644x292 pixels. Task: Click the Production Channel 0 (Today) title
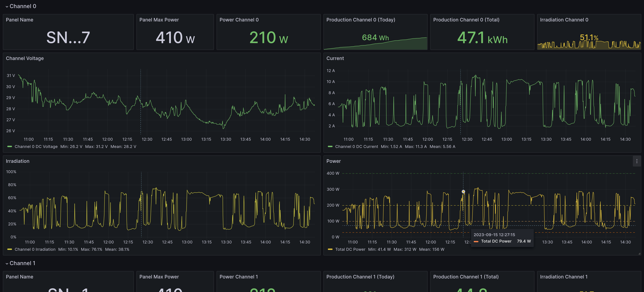(360, 20)
